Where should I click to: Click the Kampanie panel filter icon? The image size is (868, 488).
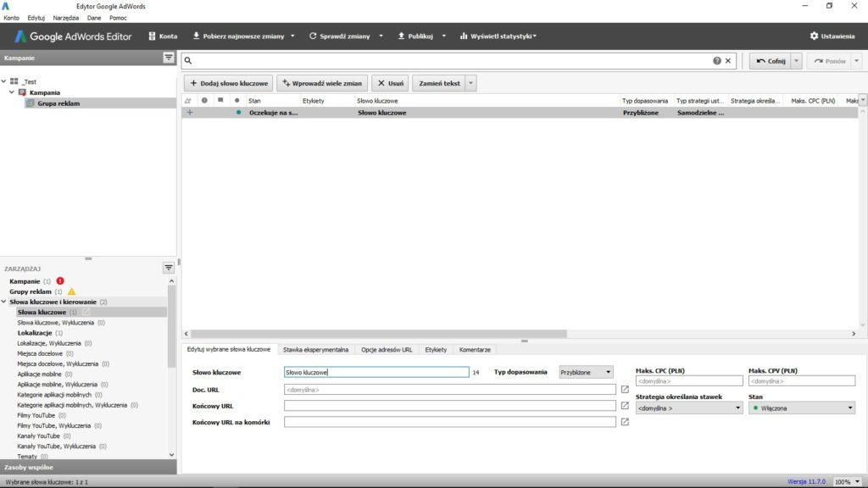[169, 58]
